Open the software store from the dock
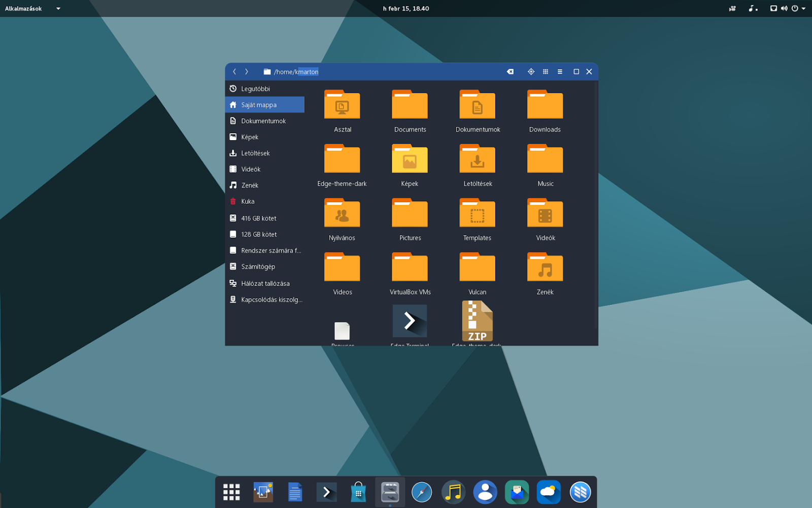This screenshot has width=812, height=508. tap(358, 492)
